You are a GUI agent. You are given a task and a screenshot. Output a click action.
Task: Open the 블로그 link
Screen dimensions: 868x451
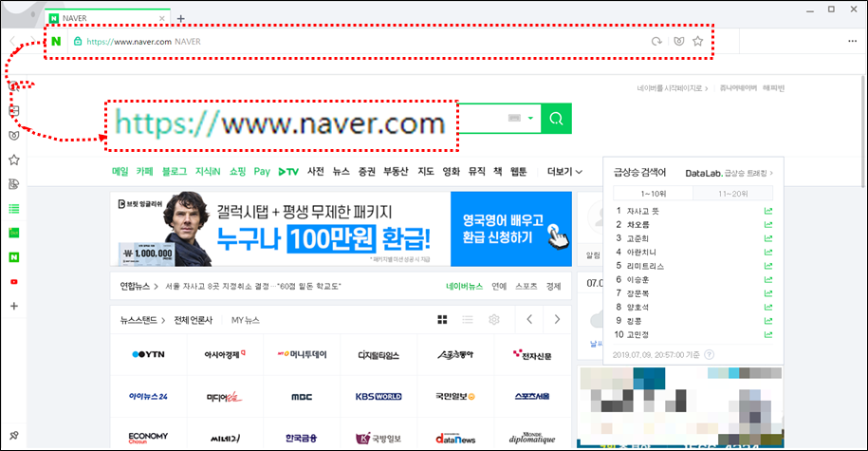coord(175,172)
